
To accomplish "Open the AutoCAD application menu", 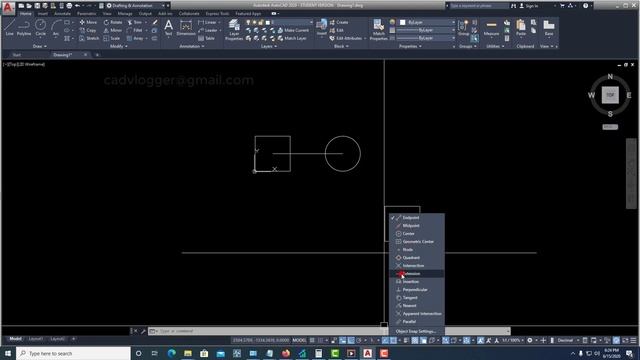I will (x=8, y=7).
